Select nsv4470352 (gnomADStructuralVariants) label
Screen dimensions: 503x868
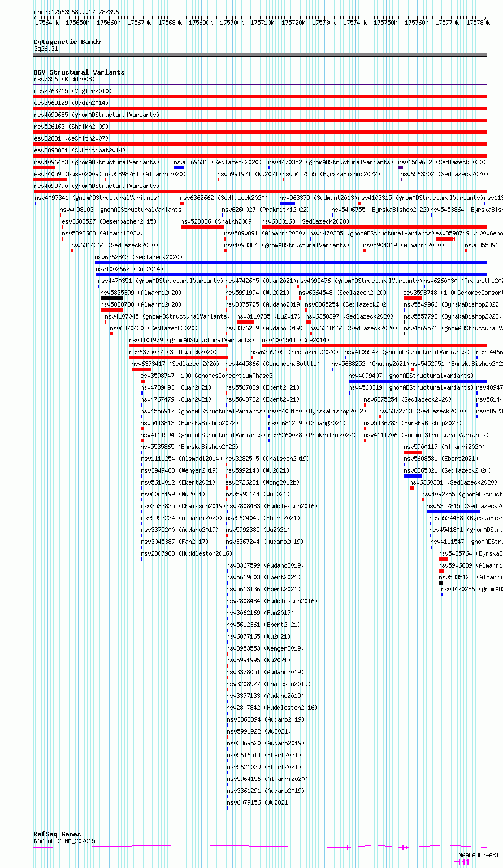331,162
